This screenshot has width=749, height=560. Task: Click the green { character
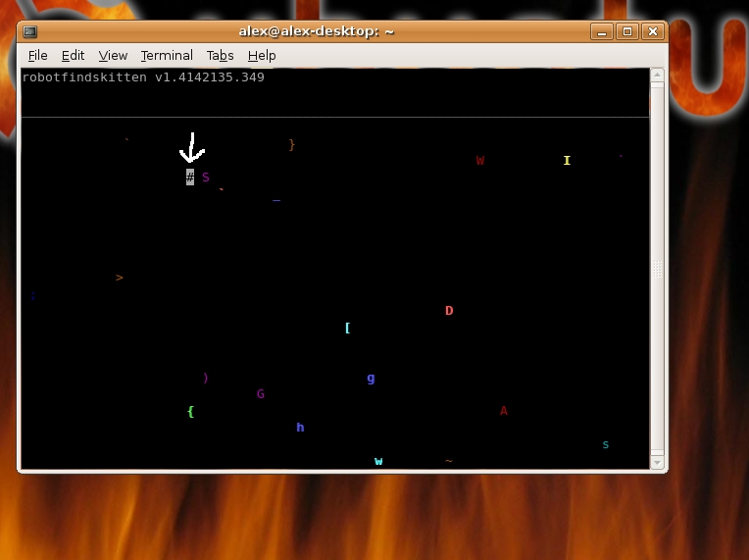click(x=190, y=412)
